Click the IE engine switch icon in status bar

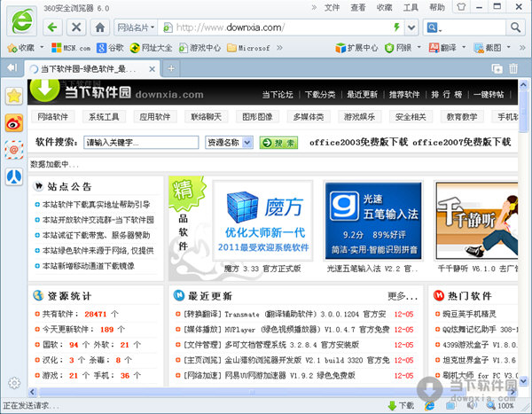[429, 405]
